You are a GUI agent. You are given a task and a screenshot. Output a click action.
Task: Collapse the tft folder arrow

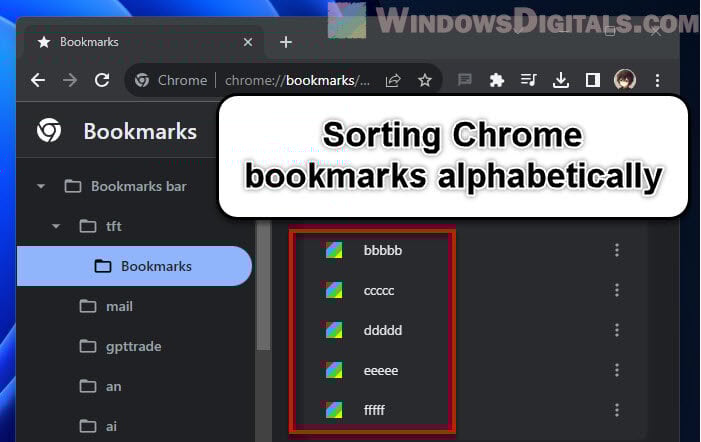coord(56,226)
